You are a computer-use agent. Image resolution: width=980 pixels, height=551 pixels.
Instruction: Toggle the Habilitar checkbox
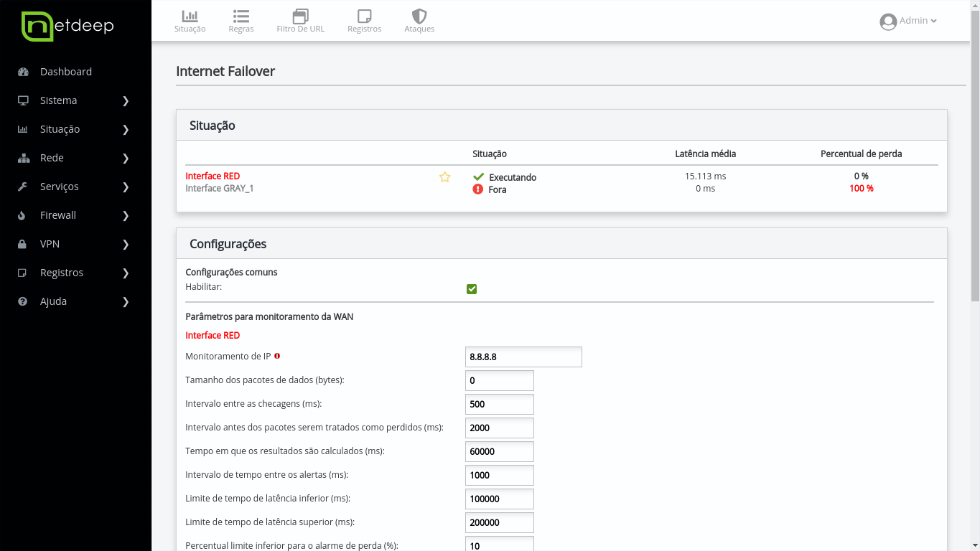[472, 289]
